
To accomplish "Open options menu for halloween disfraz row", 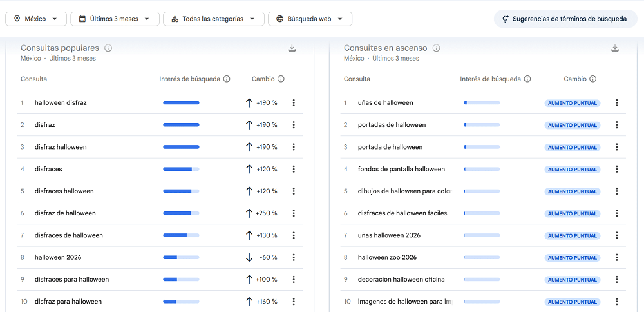I will 294,102.
